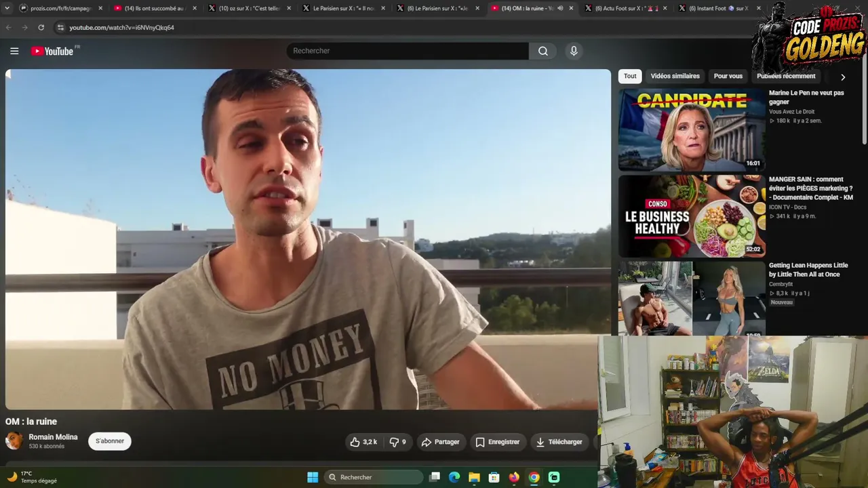The width and height of the screenshot is (868, 488).
Task: Launch Microsoft Edge from the taskbar
Action: click(x=454, y=477)
